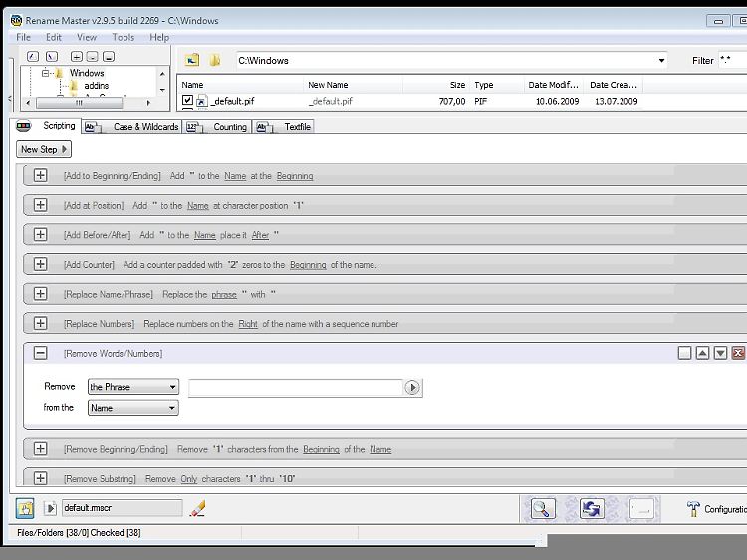Click the eraser icon next to default.mscr
This screenshot has height=560, width=747.
pyautogui.click(x=197, y=508)
